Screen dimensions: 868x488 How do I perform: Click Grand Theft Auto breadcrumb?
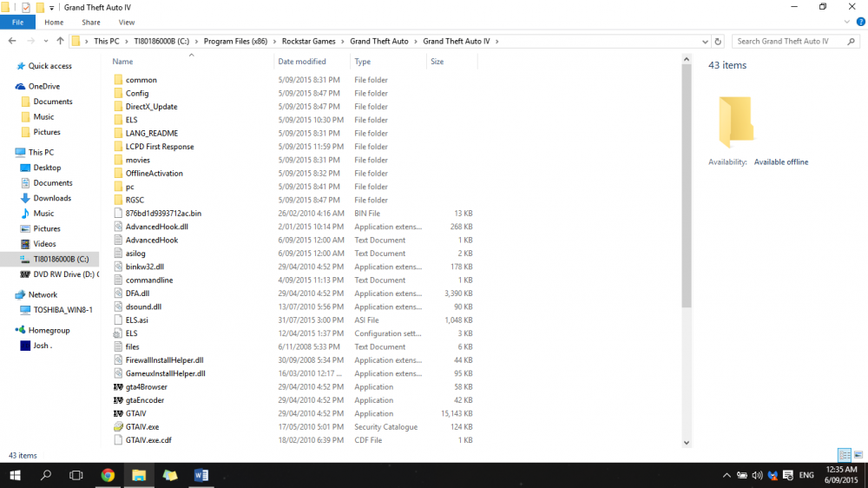coord(379,41)
